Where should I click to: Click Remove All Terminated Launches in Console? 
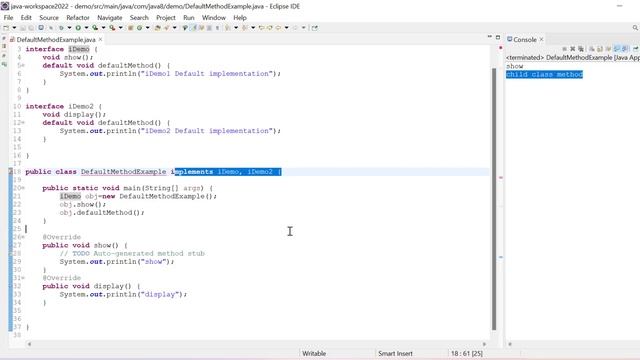(x=581, y=49)
